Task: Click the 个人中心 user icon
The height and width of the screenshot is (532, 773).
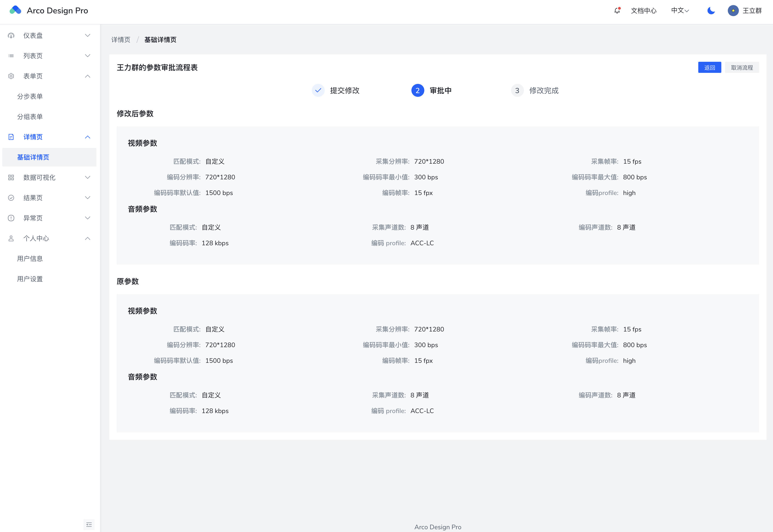Action: click(11, 238)
